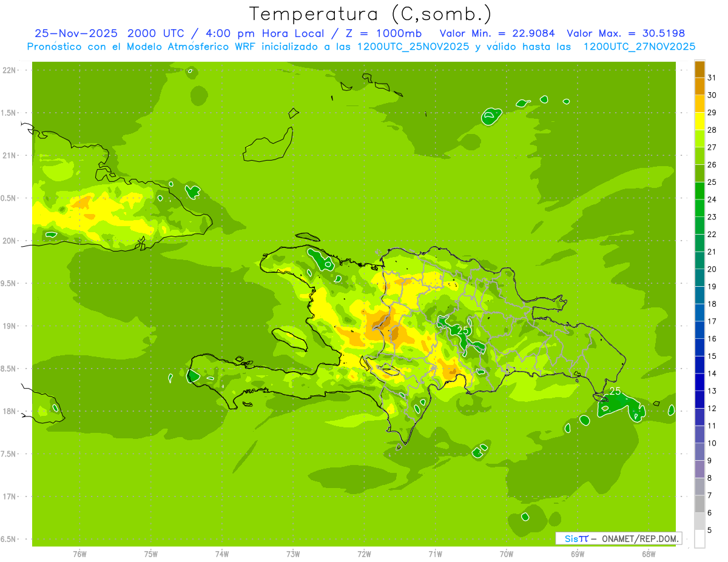Image resolution: width=728 pixels, height=562 pixels.
Task: Click the legend value '17' on color bar
Action: click(x=712, y=321)
